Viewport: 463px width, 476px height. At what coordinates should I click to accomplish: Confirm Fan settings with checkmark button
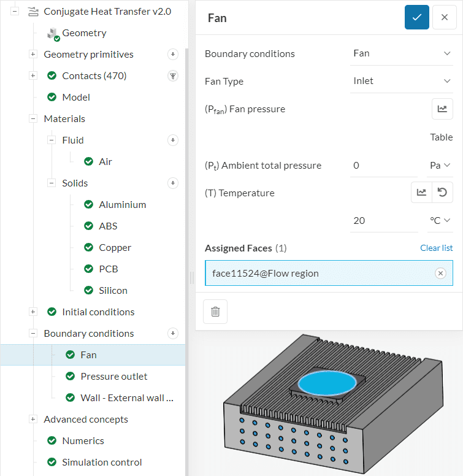click(x=416, y=17)
